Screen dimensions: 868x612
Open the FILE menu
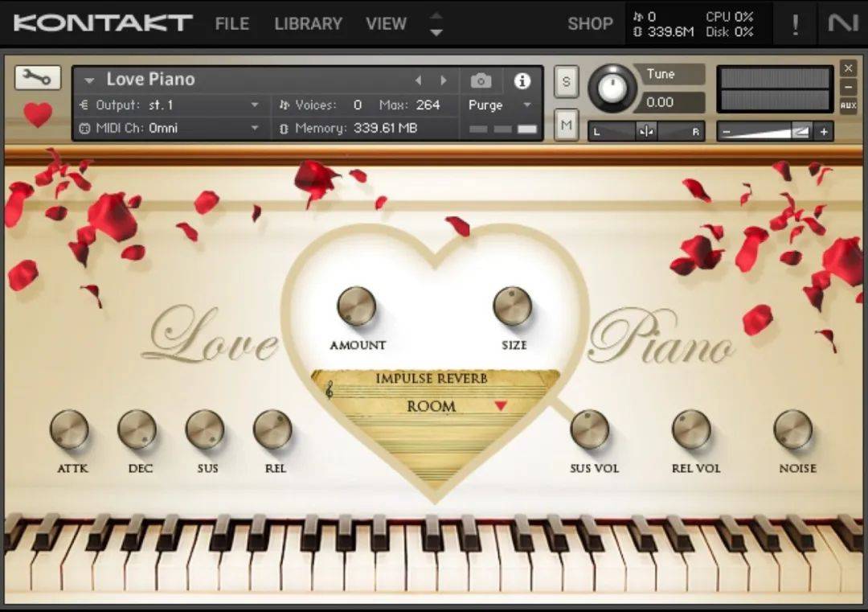[232, 24]
